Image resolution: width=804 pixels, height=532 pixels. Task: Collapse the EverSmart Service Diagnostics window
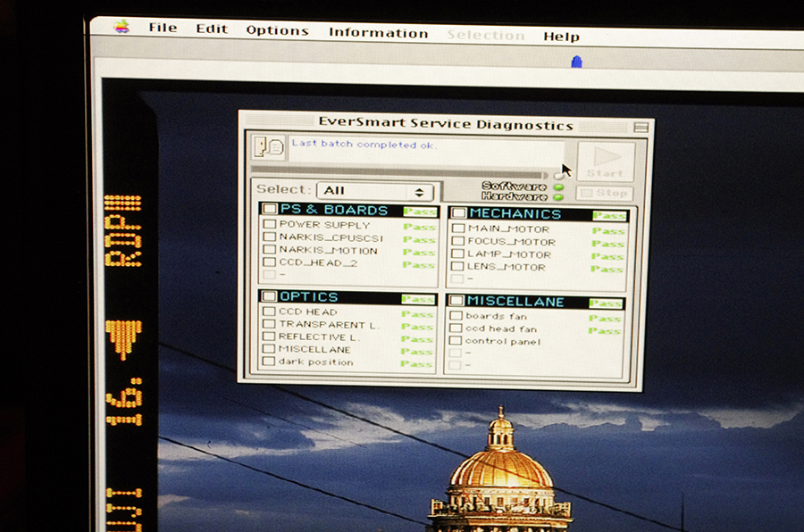pyautogui.click(x=641, y=127)
